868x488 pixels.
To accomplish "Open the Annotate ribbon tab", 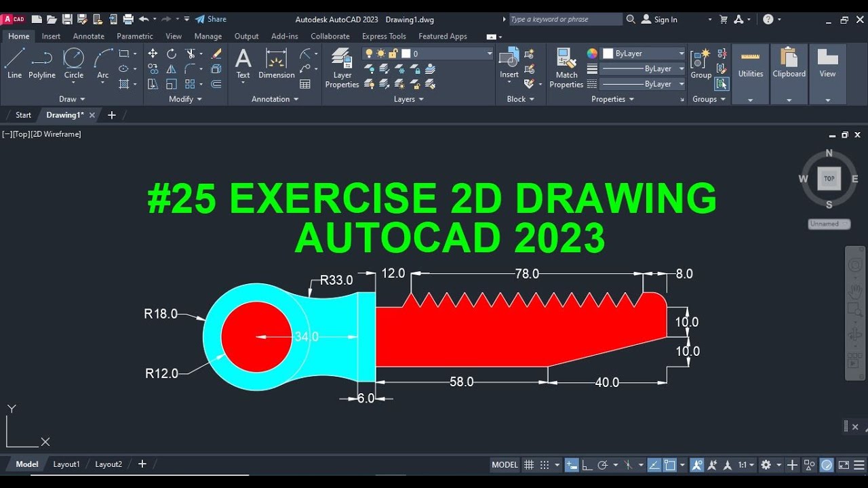I will click(x=89, y=37).
